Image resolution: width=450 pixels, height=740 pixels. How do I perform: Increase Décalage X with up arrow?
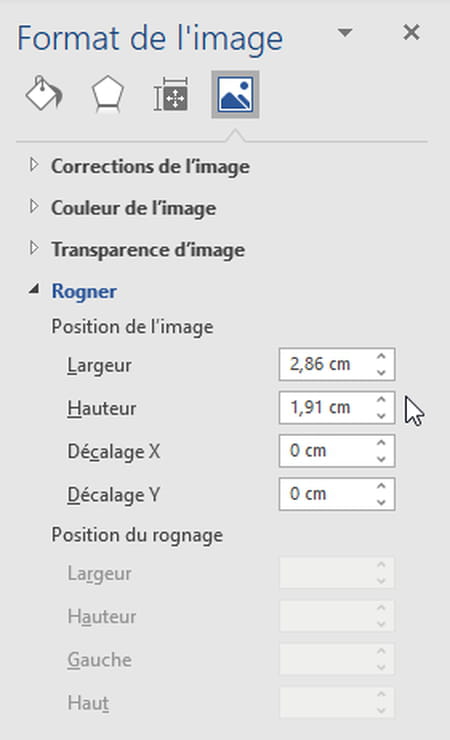(x=381, y=443)
